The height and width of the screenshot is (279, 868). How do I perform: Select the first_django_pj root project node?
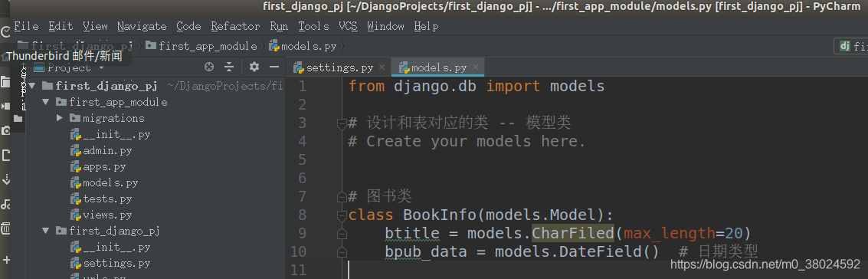pyautogui.click(x=106, y=86)
